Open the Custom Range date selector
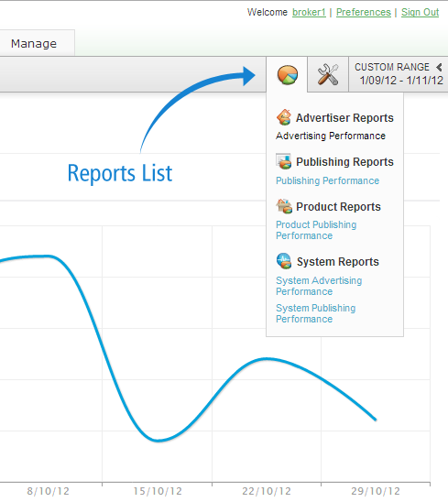The image size is (448, 502). pos(398,74)
